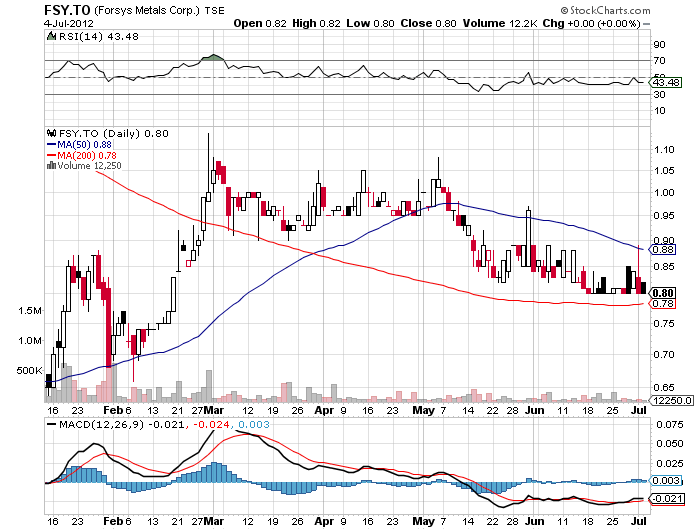Click the 0.75 price axis label
Image resolution: width=700 pixels, height=530 pixels.
coord(664,323)
